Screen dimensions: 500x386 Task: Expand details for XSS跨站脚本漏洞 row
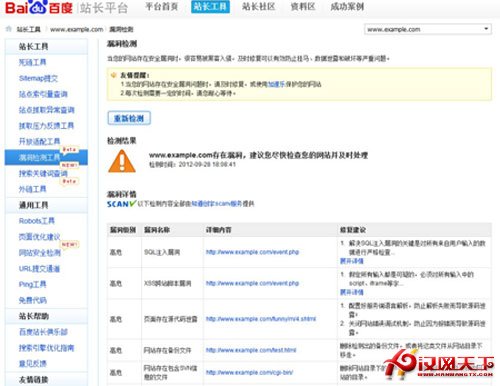(351, 292)
